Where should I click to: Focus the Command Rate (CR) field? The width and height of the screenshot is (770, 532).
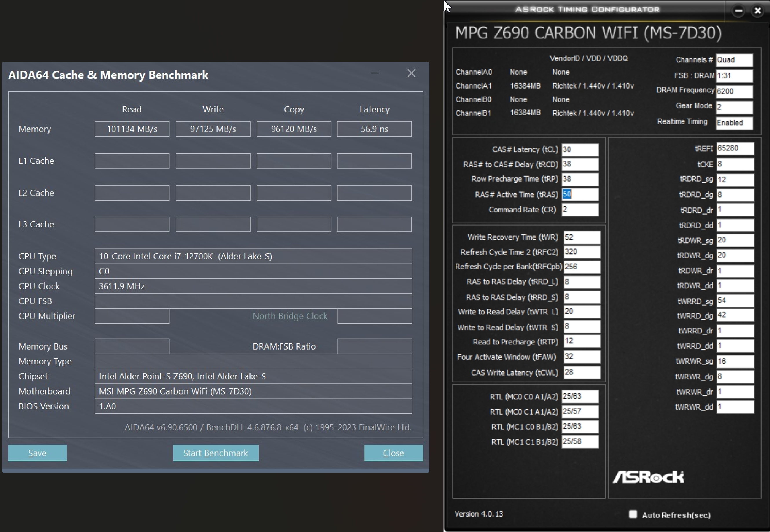pyautogui.click(x=580, y=209)
